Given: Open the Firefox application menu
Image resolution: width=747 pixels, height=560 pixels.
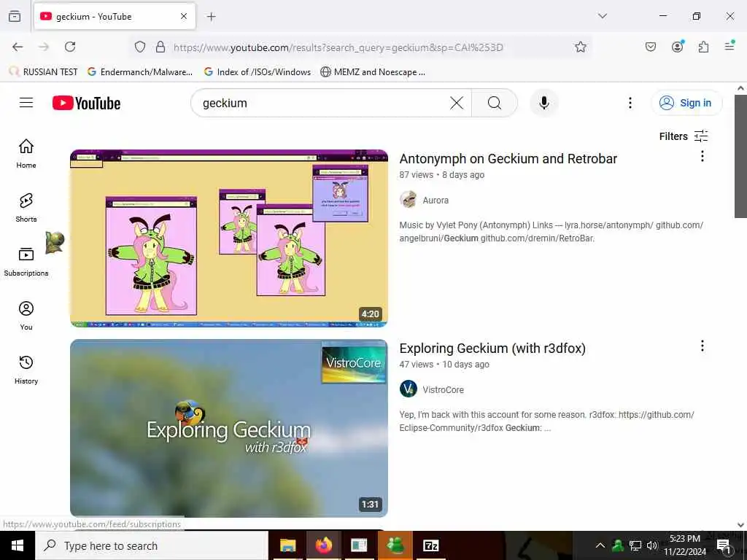Looking at the screenshot, I should pos(729,46).
